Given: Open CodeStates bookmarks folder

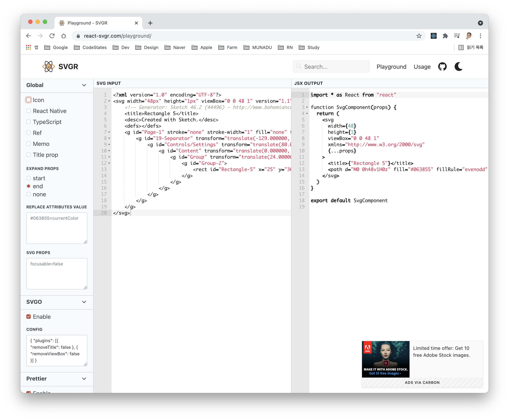Looking at the screenshot, I should coord(90,47).
